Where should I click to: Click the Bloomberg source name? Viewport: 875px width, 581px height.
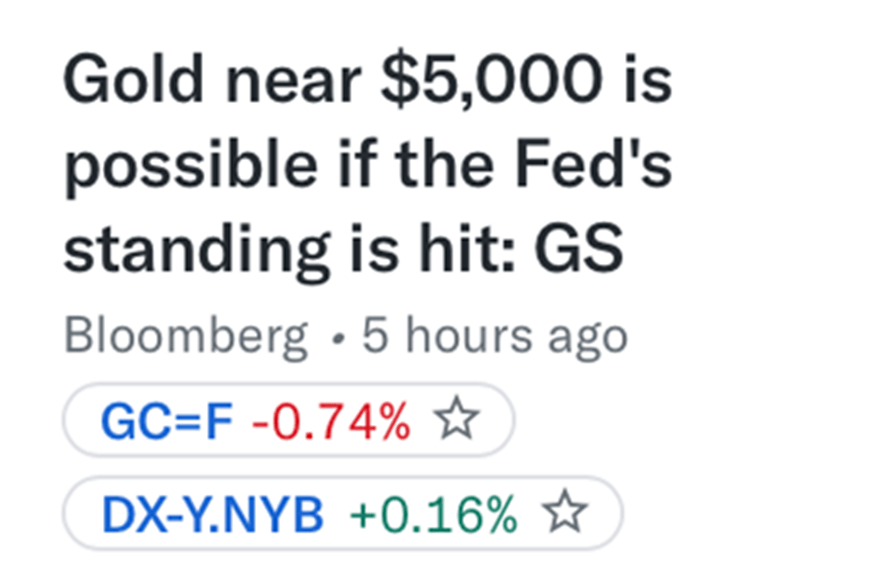coord(186,337)
